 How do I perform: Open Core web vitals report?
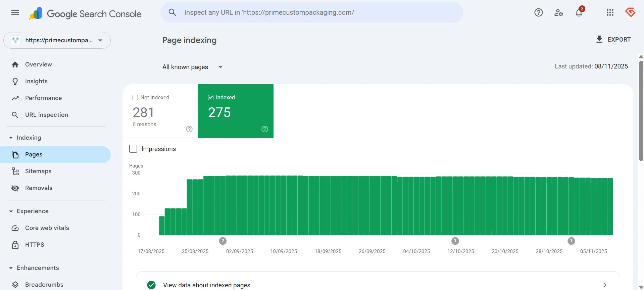[47, 228]
